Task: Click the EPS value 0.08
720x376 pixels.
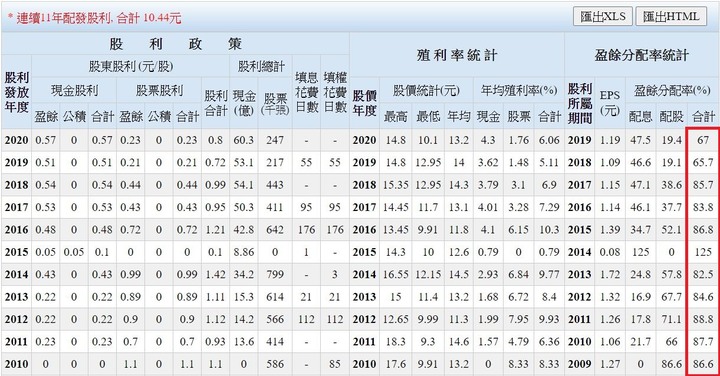Action: (x=610, y=252)
